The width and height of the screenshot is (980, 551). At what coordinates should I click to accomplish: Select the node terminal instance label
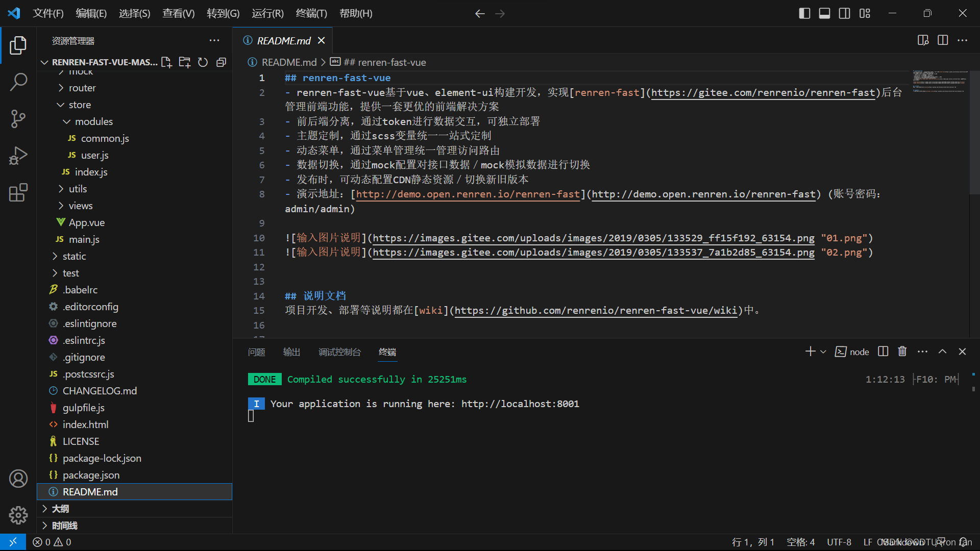[x=852, y=352]
